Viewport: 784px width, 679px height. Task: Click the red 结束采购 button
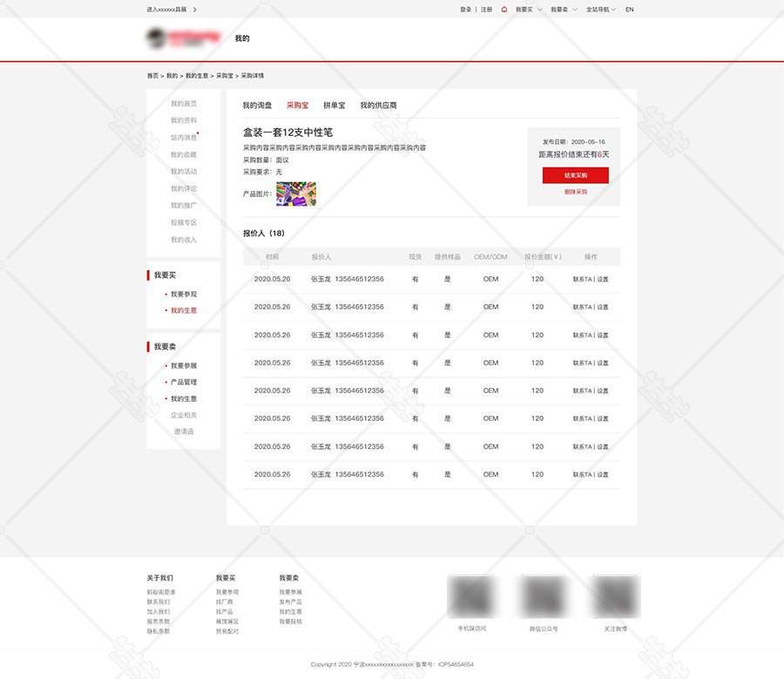(x=575, y=175)
